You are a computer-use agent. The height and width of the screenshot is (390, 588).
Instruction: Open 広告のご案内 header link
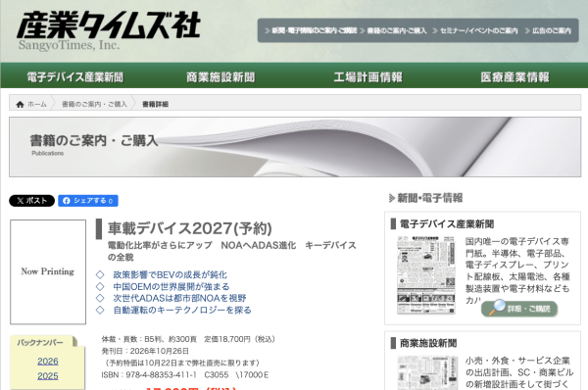[x=548, y=30]
